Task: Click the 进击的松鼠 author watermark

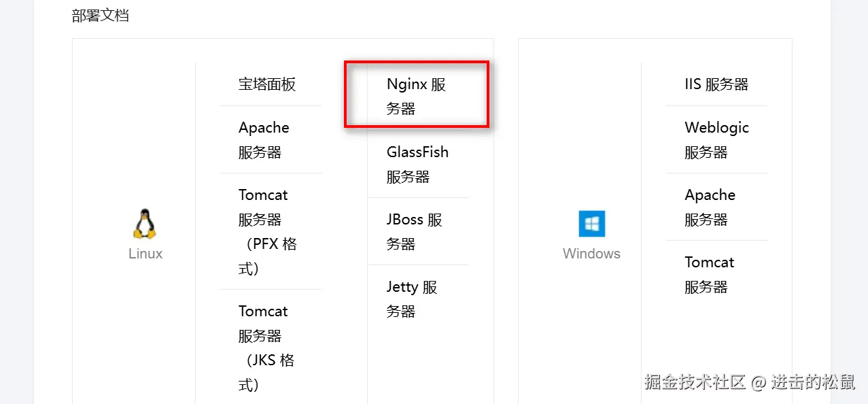Action: click(x=812, y=382)
